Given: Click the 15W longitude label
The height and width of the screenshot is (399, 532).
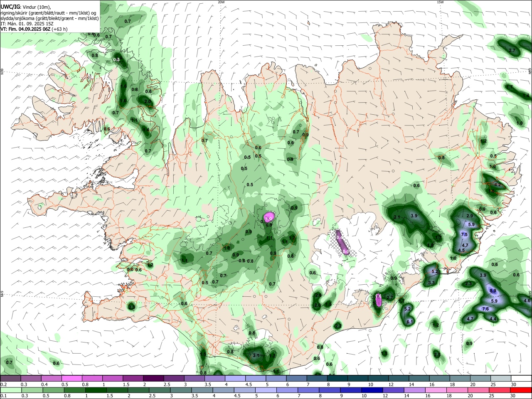Looking at the screenshot, I should coord(440,2).
